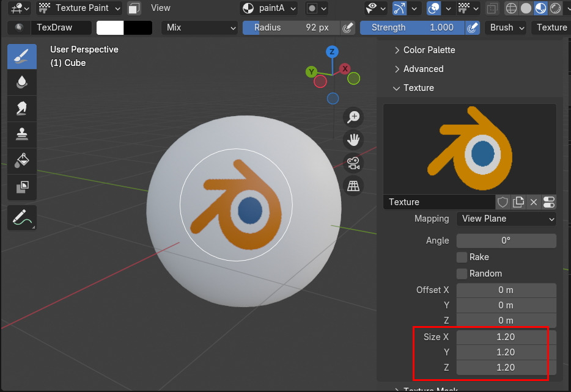Click the Offset Z field
The width and height of the screenshot is (571, 392).
point(506,321)
